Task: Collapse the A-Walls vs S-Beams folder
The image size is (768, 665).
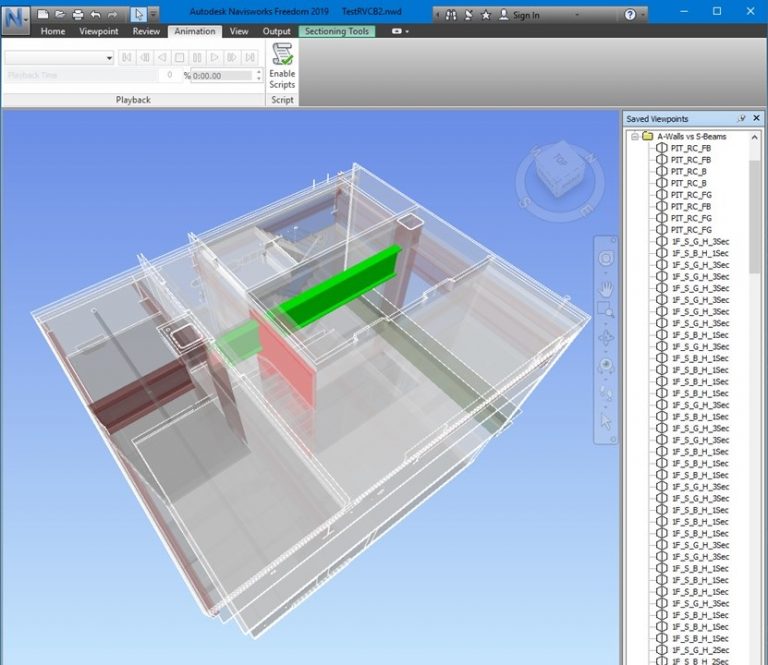Action: [x=634, y=136]
